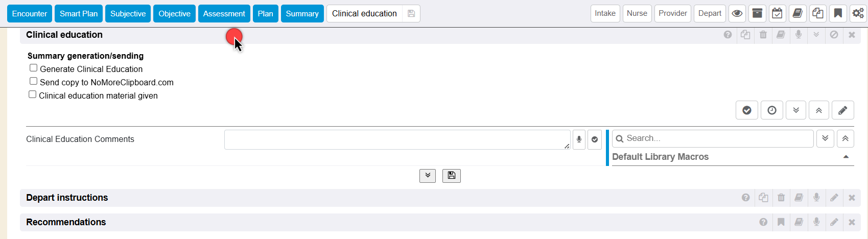Tick Clinical education material given checkbox
The image size is (868, 239).
33,94
